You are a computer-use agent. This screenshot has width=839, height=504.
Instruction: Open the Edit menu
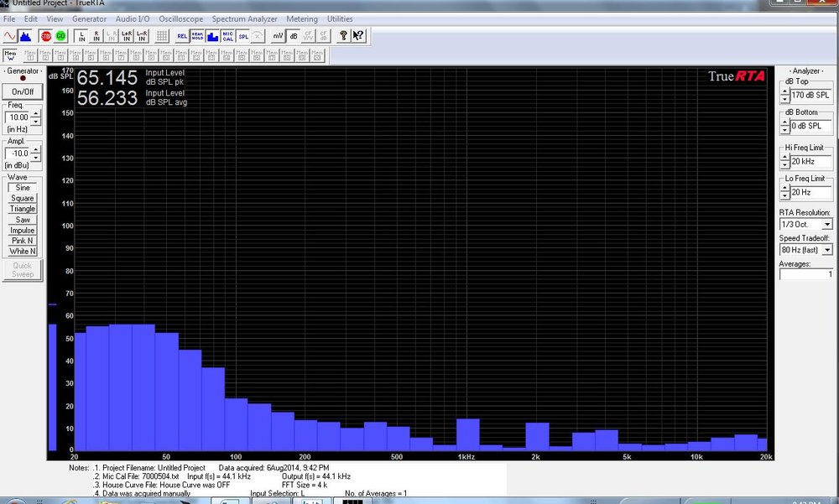(x=30, y=18)
